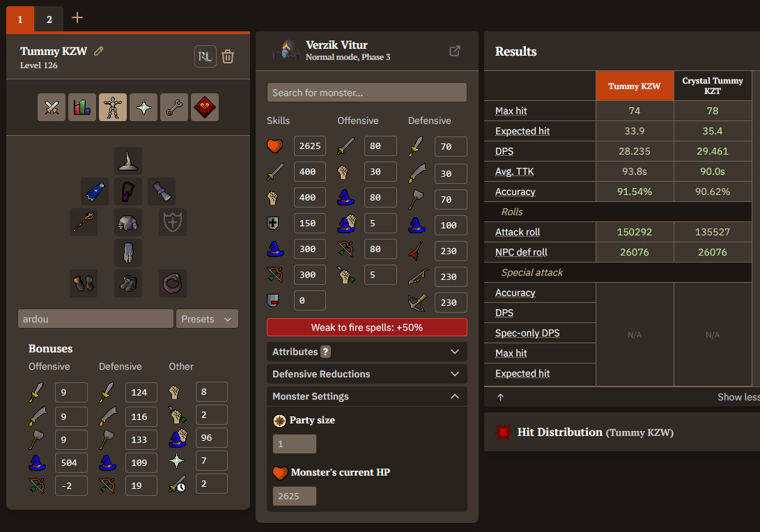Click the boots feet slot
The image size is (760, 532).
128,283
